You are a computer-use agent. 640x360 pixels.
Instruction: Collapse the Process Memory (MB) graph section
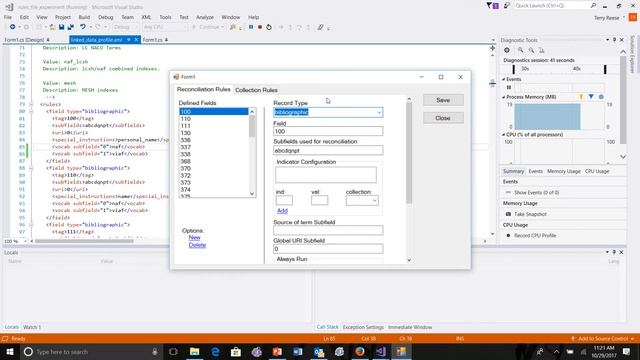(x=503, y=97)
